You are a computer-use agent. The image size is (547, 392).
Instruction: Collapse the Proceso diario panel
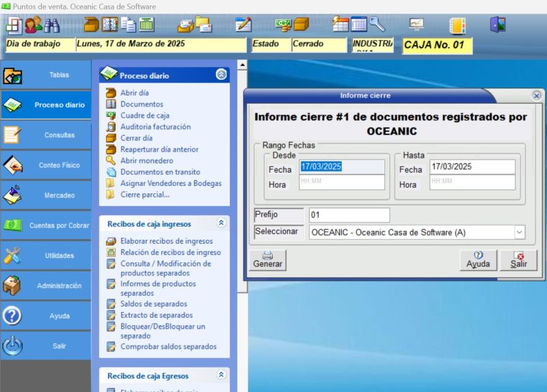pyautogui.click(x=221, y=75)
